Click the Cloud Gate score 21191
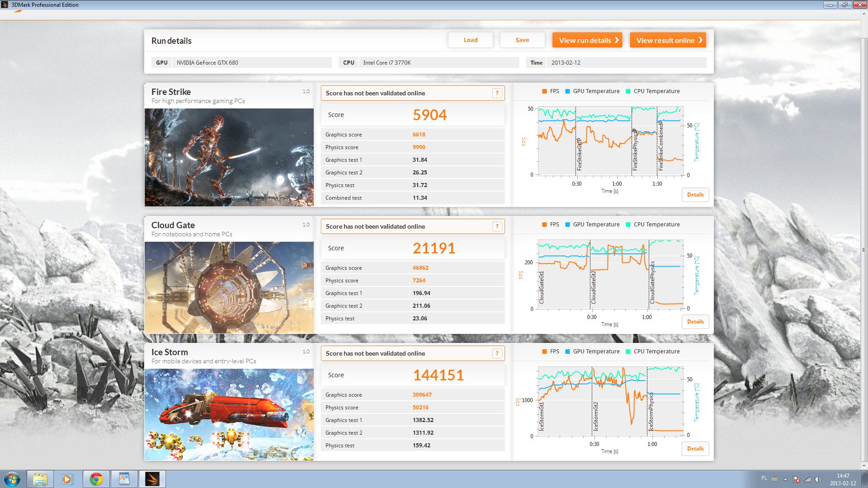Screen dimensions: 868x488 (x=434, y=248)
